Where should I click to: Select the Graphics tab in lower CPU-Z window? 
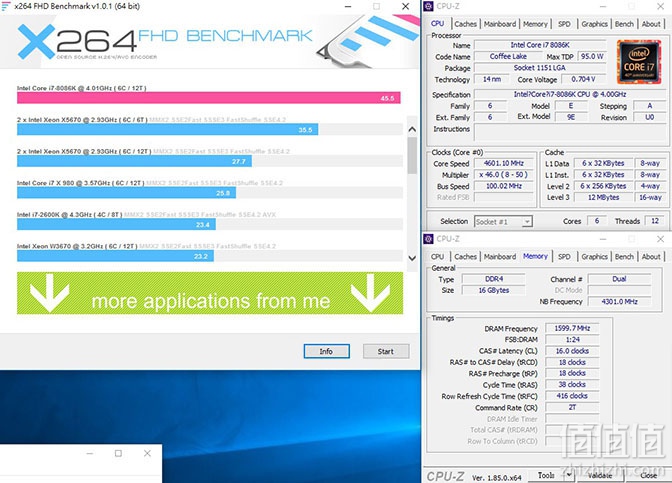pyautogui.click(x=594, y=257)
